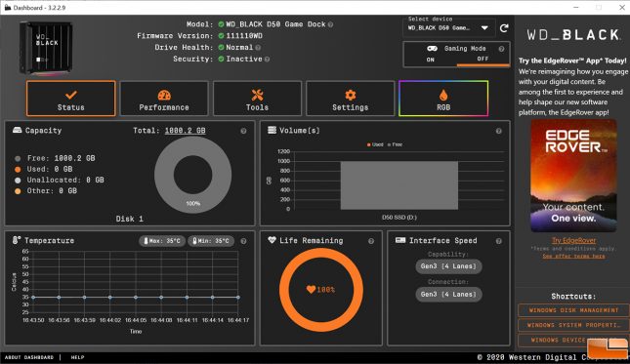Click the Interface Speed card icon

click(x=400, y=240)
